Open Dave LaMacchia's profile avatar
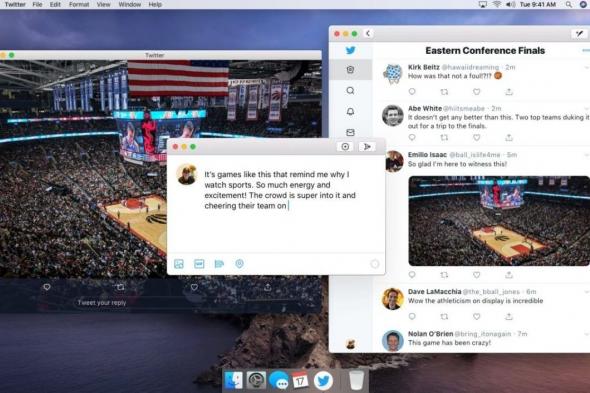Viewport: 590px width, 393px height. pos(393,299)
